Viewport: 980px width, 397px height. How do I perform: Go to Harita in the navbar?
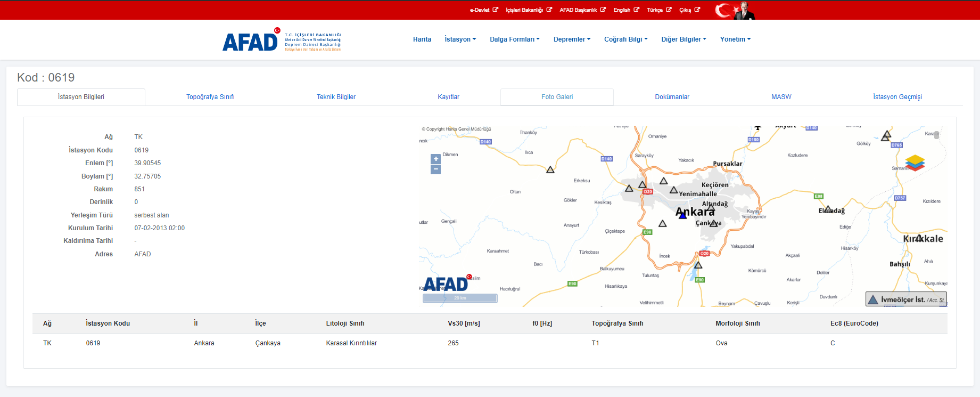(422, 39)
